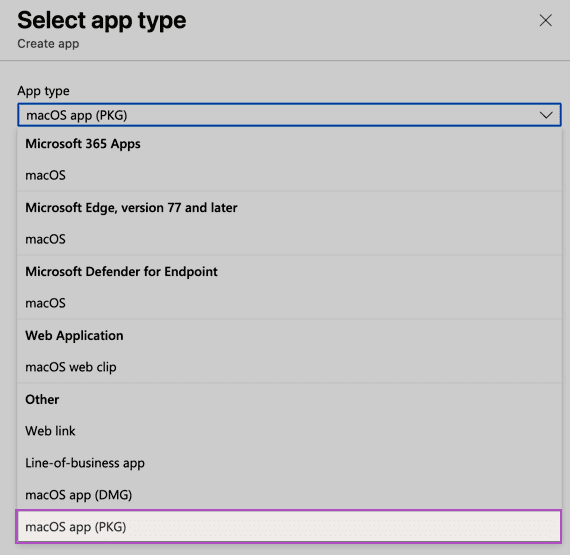
Task: Select the macOS web clip option
Action: click(x=289, y=367)
